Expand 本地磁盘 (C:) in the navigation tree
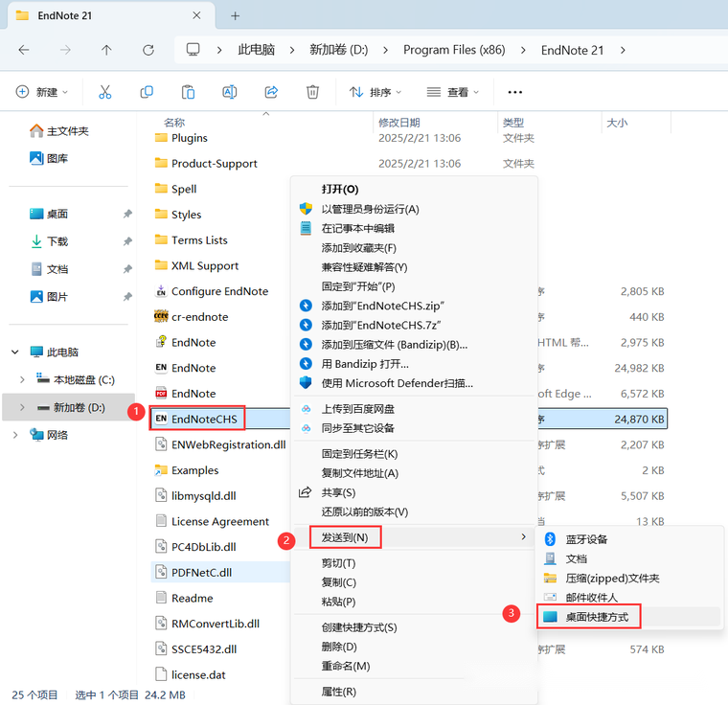The image size is (728, 705). (22, 379)
